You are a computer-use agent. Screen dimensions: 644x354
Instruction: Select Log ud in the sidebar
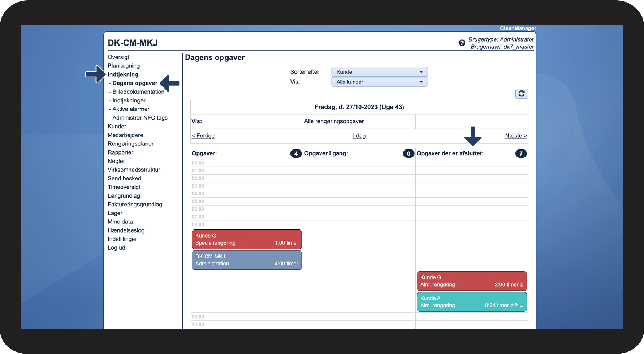116,248
